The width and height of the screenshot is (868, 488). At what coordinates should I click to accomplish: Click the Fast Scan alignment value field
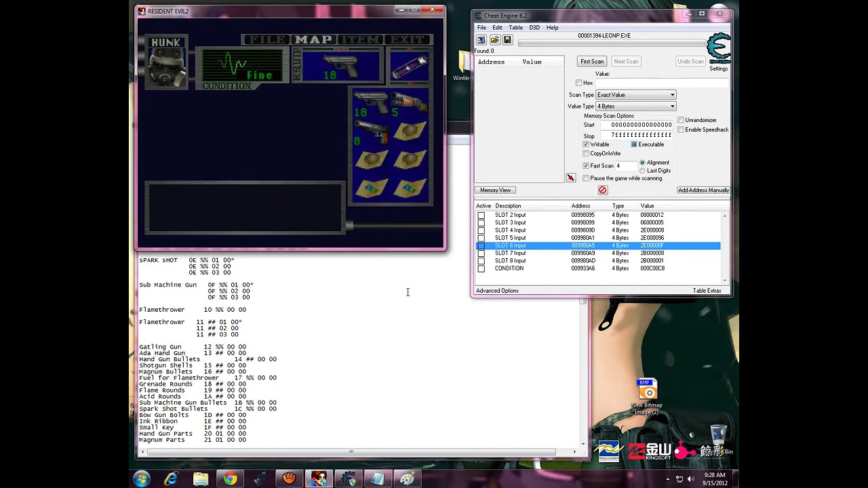pyautogui.click(x=627, y=166)
